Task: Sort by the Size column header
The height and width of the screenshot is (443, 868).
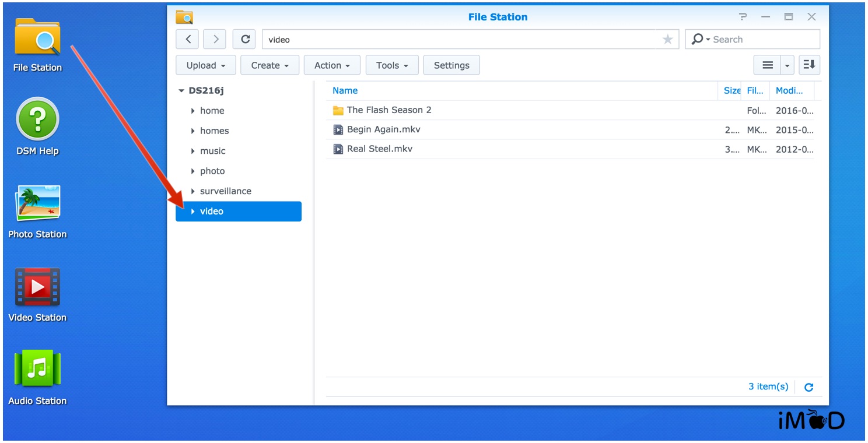Action: (x=731, y=90)
